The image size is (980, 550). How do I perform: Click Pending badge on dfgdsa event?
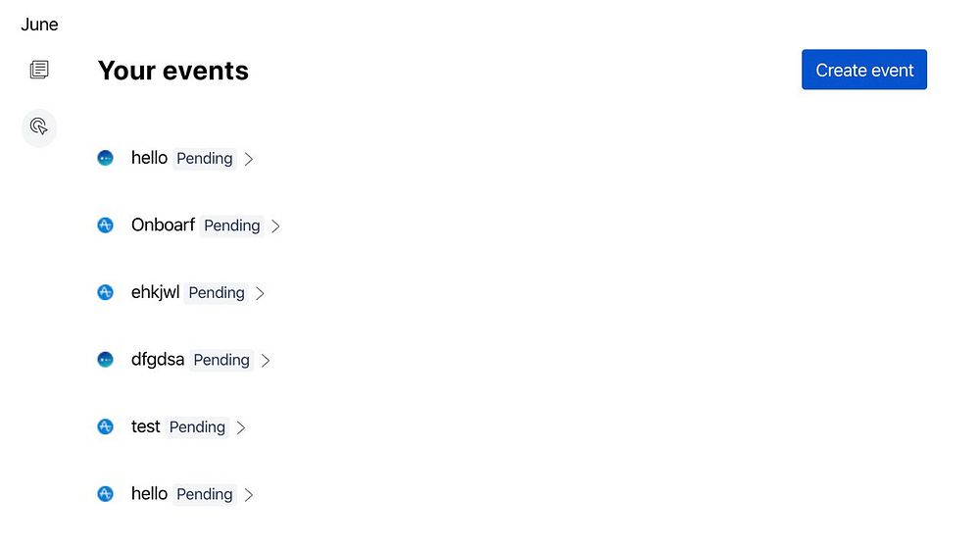221,360
